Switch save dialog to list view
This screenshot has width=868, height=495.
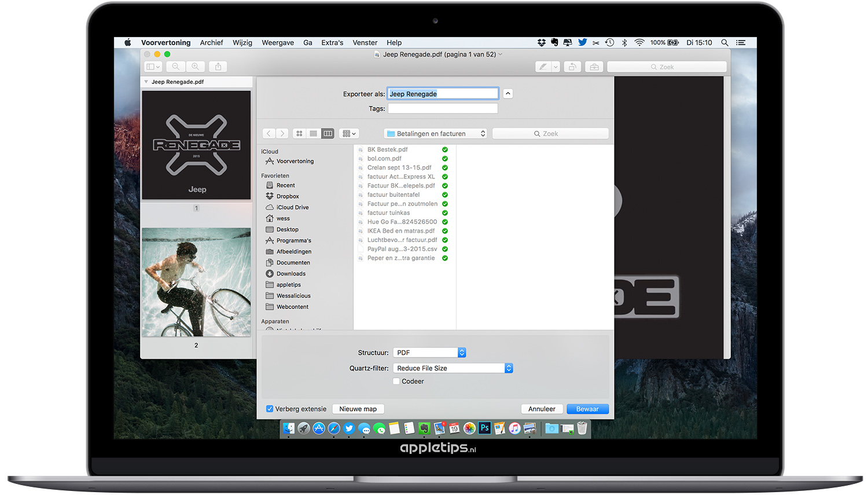[x=313, y=134]
